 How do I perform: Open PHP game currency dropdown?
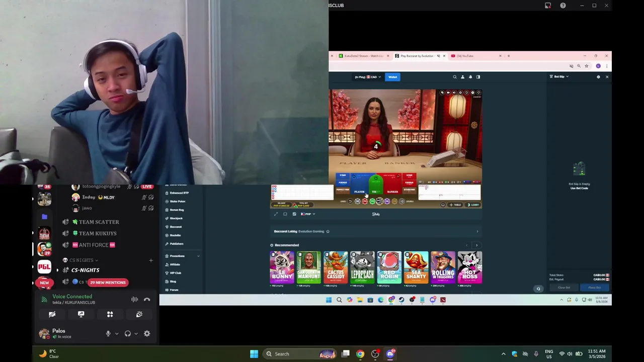[307, 214]
